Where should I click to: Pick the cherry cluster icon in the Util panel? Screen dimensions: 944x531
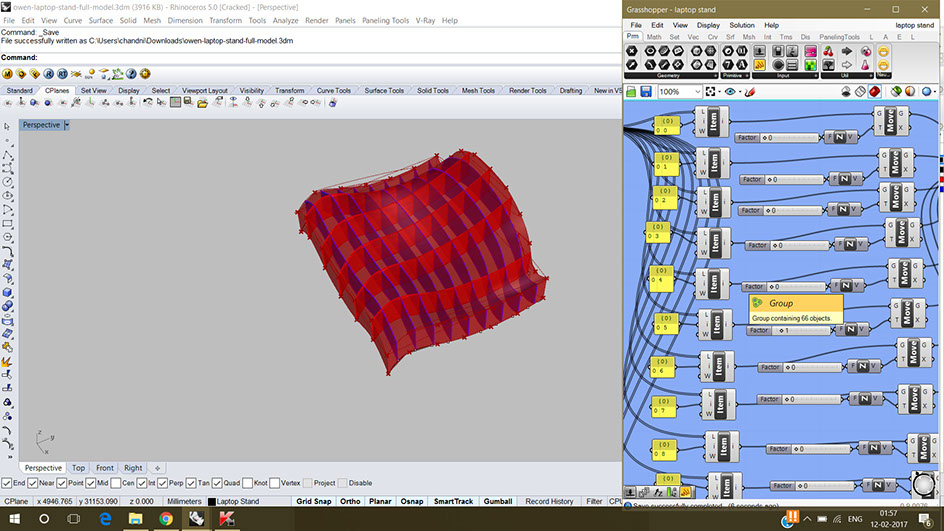click(x=828, y=51)
